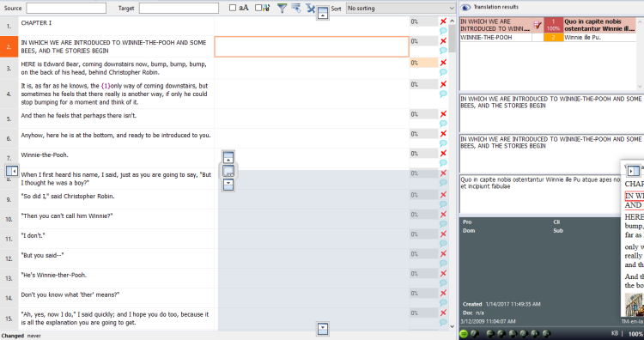This screenshot has height=340, width=644.
Task: Select first translation result 'Quo in capite nobis'
Action: pyautogui.click(x=598, y=25)
